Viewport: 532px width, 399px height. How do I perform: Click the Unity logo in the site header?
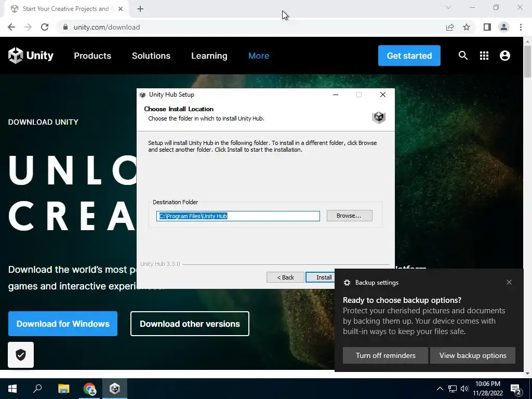coord(31,55)
